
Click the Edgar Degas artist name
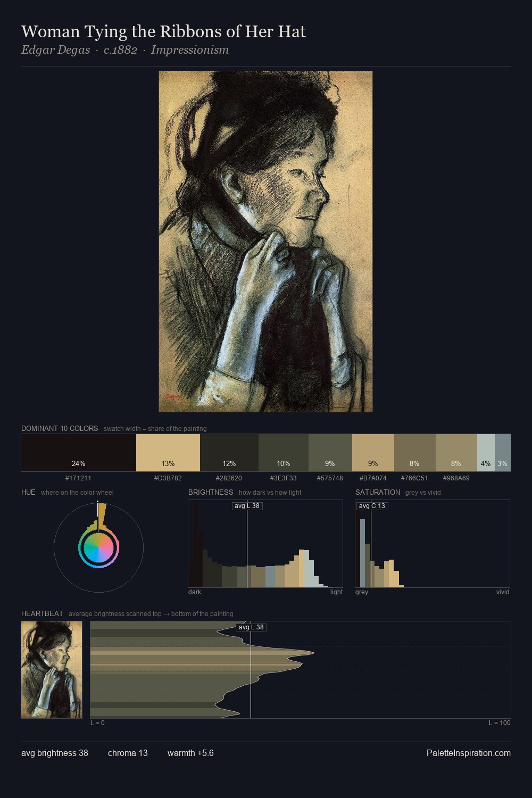[55, 50]
